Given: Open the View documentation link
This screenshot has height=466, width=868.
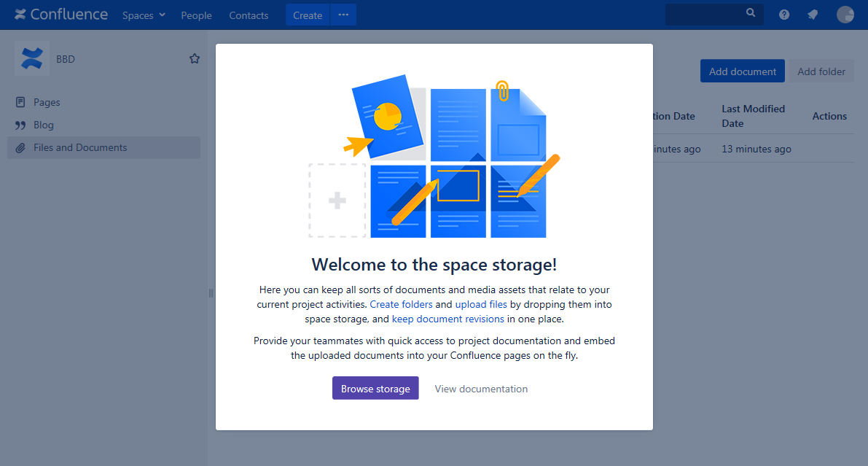Looking at the screenshot, I should point(481,389).
